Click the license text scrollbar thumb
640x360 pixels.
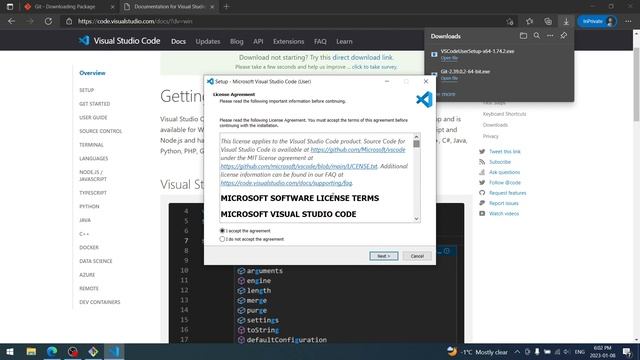(x=416, y=144)
